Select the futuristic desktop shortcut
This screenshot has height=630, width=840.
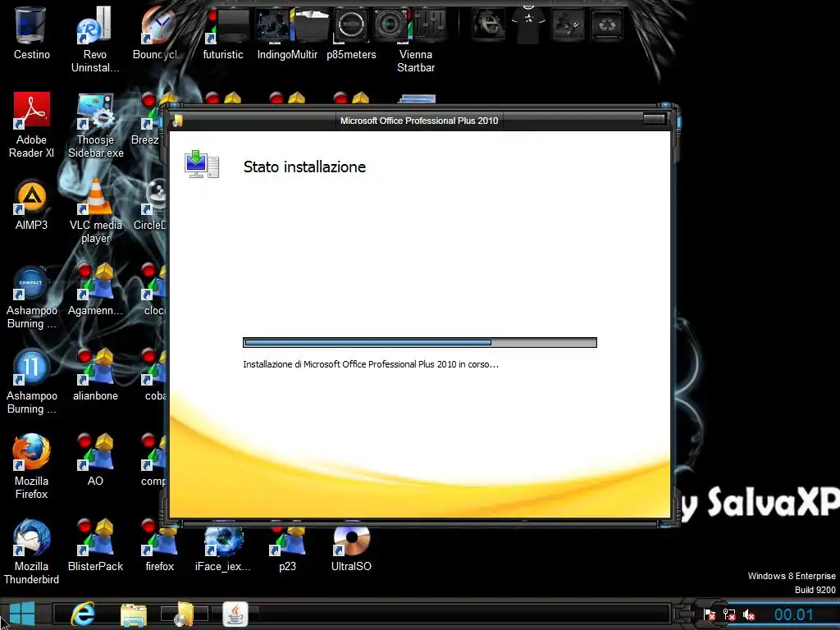(x=223, y=32)
